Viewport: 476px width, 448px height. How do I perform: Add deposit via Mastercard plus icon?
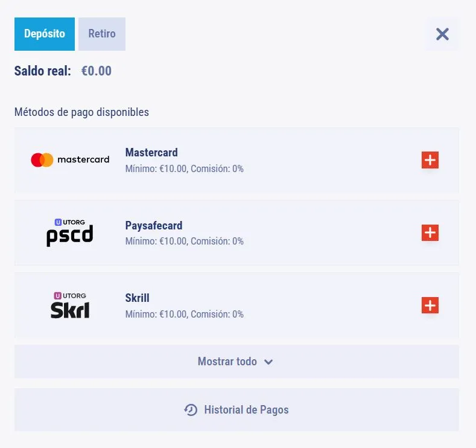pyautogui.click(x=430, y=160)
